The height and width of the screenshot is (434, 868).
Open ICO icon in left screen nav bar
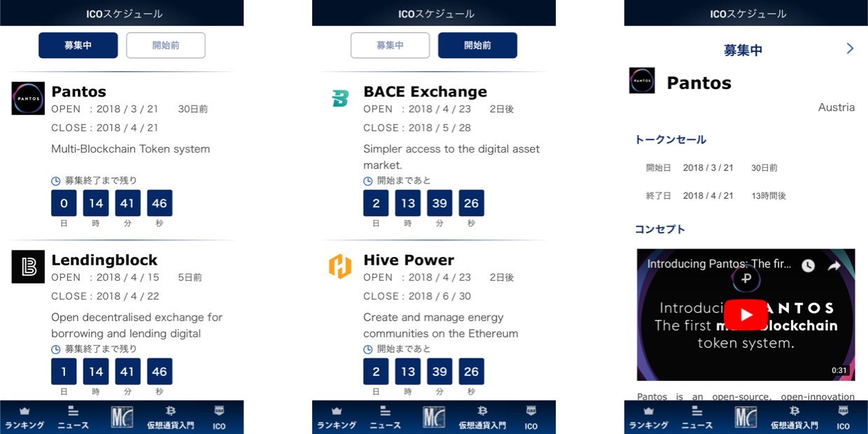(219, 412)
